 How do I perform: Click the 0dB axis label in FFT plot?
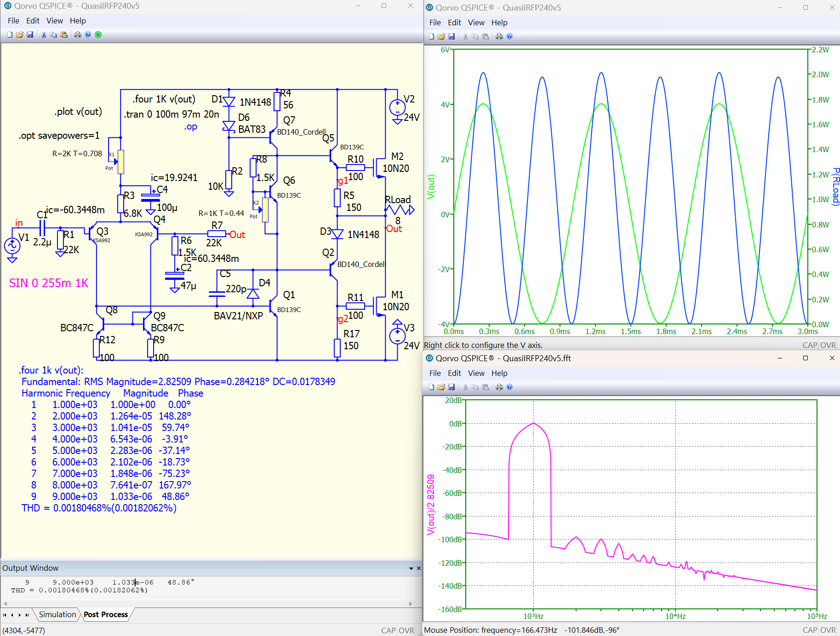pyautogui.click(x=456, y=423)
